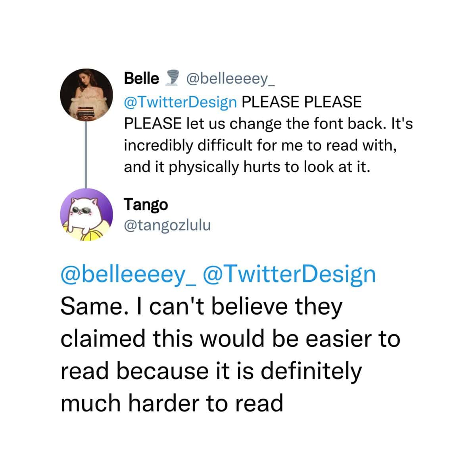Click the display name Tango
476x476 pixels.
(146, 205)
